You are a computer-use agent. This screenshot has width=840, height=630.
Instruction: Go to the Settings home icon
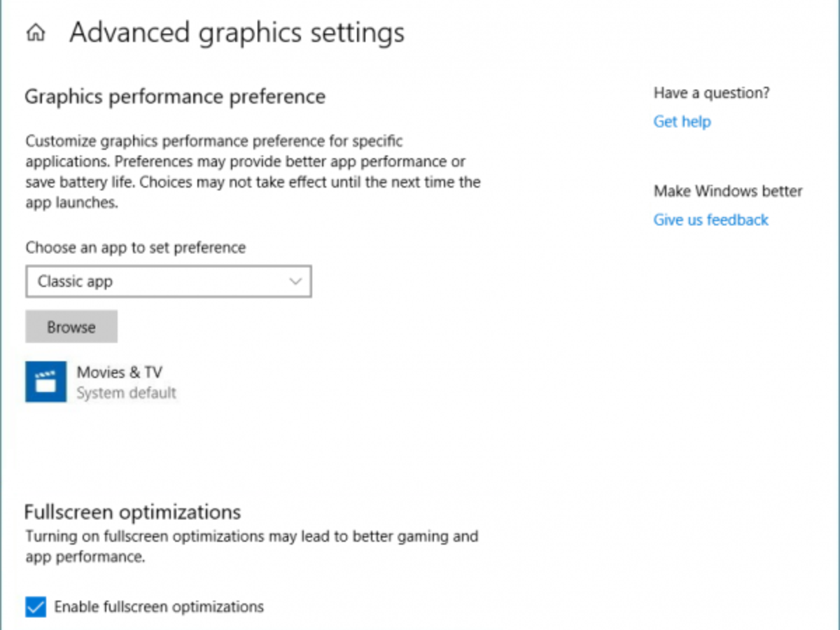[36, 33]
